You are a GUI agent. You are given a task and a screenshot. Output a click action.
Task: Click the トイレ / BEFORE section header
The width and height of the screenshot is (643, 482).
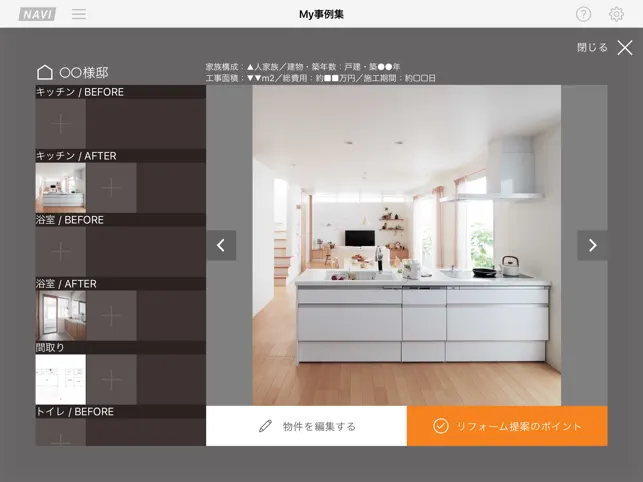point(121,412)
